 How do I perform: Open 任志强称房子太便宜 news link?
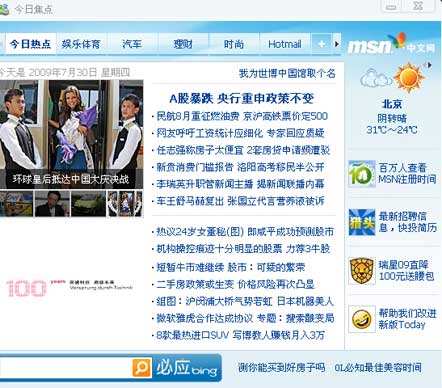[x=200, y=150]
